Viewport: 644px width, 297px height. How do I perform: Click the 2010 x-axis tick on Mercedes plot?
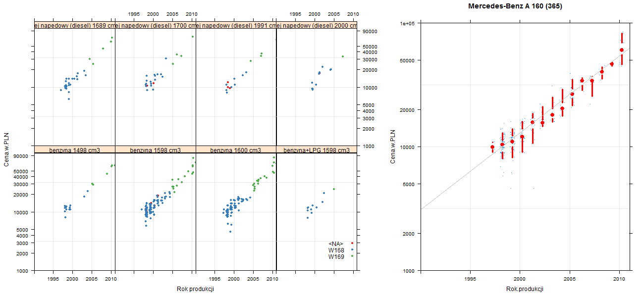(619, 279)
